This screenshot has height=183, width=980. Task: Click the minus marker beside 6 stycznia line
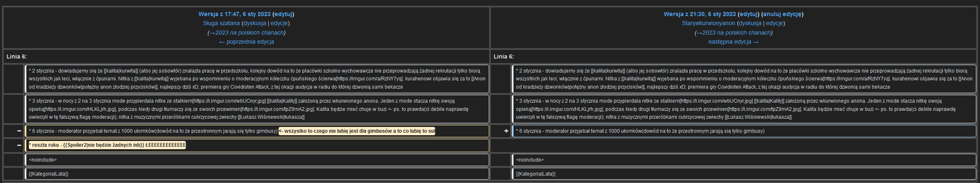[19, 131]
